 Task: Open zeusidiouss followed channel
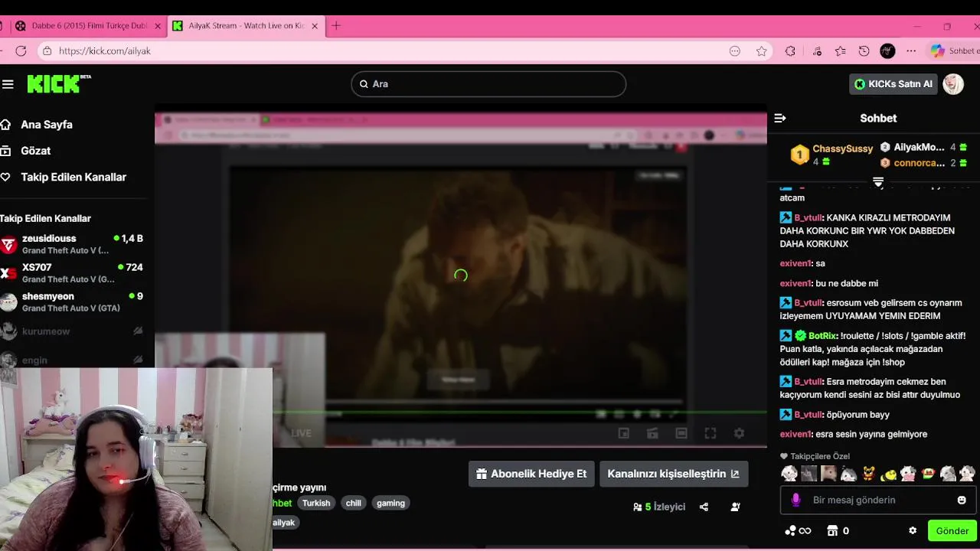point(72,244)
